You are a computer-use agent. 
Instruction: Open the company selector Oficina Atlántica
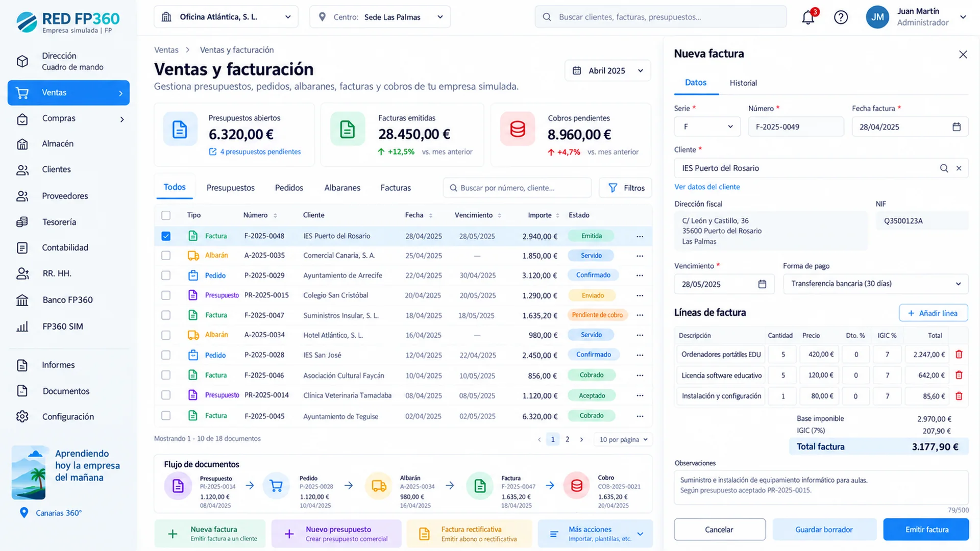point(226,17)
